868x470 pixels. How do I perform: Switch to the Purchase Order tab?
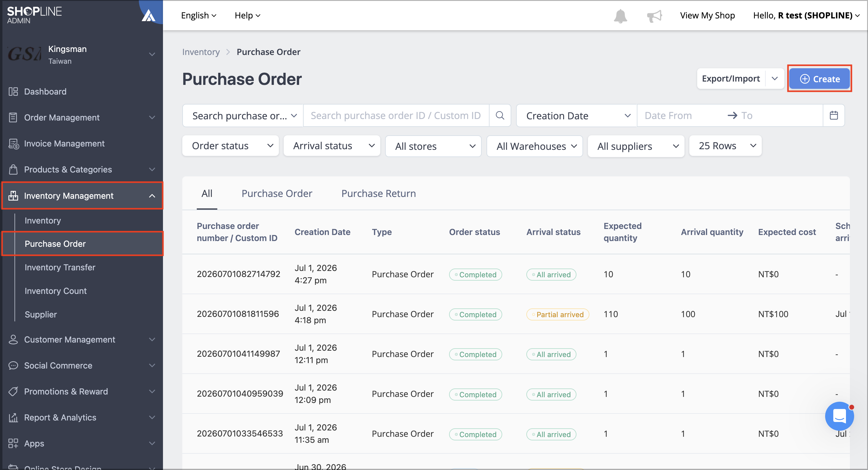coord(277,194)
